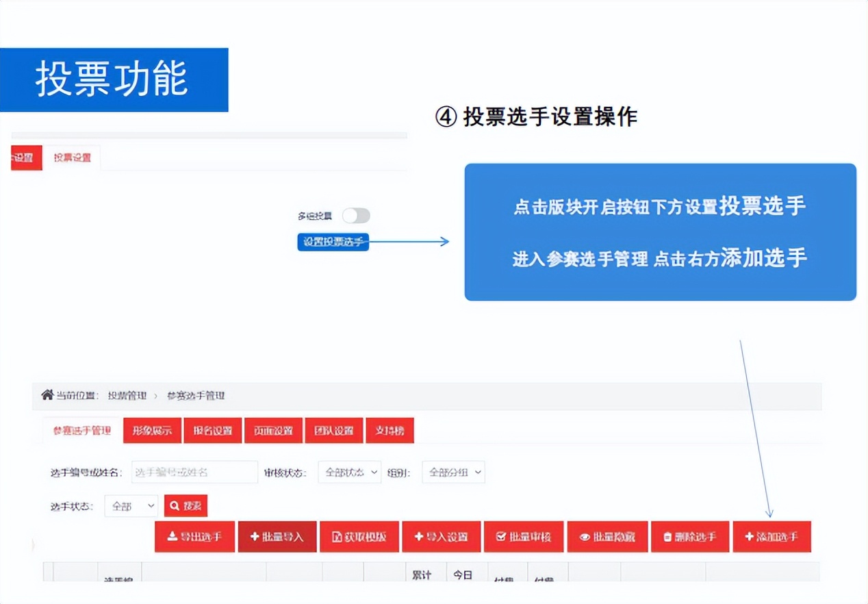Enable batch import via 批量导入 toggle button

point(277,536)
